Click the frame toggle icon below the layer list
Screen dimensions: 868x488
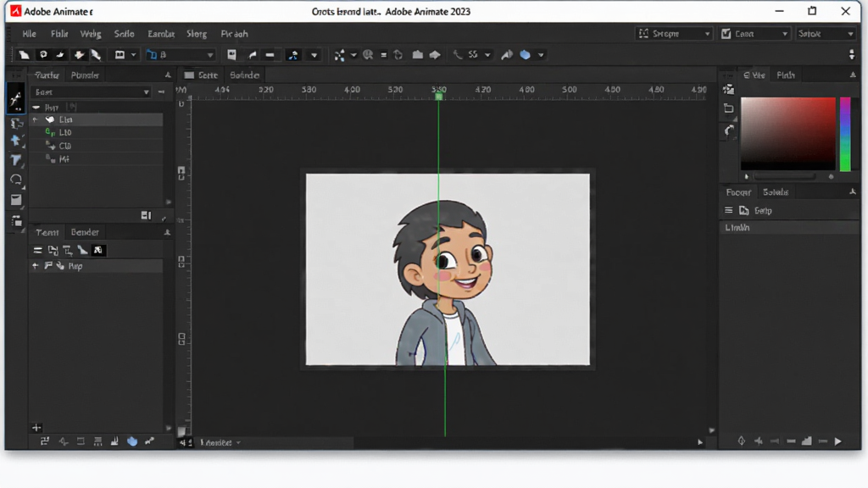[146, 215]
